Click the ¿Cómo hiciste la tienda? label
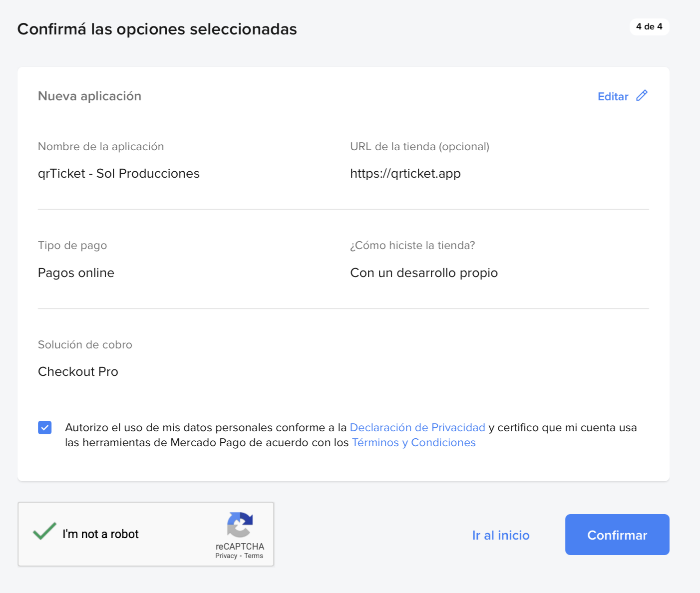This screenshot has width=700, height=593. click(412, 245)
